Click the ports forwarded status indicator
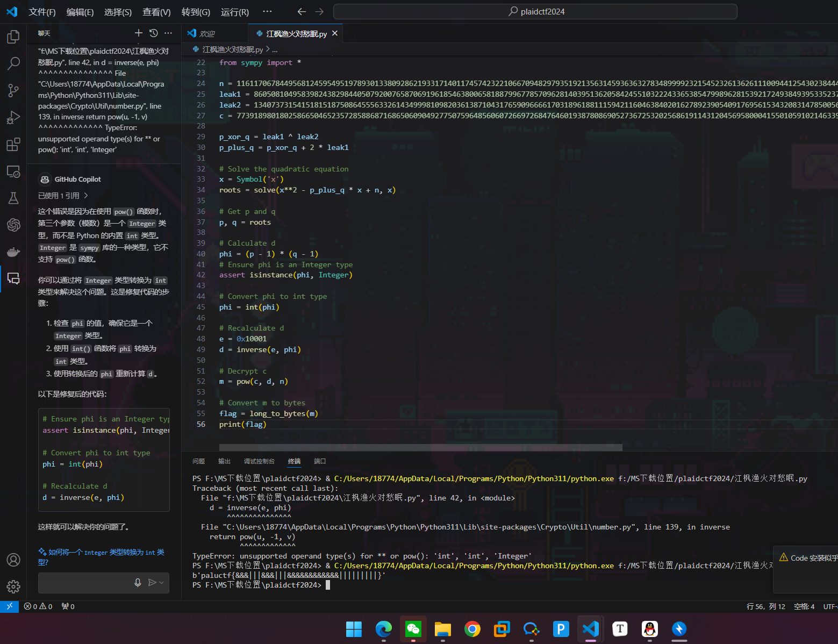The image size is (838, 644). [68, 606]
